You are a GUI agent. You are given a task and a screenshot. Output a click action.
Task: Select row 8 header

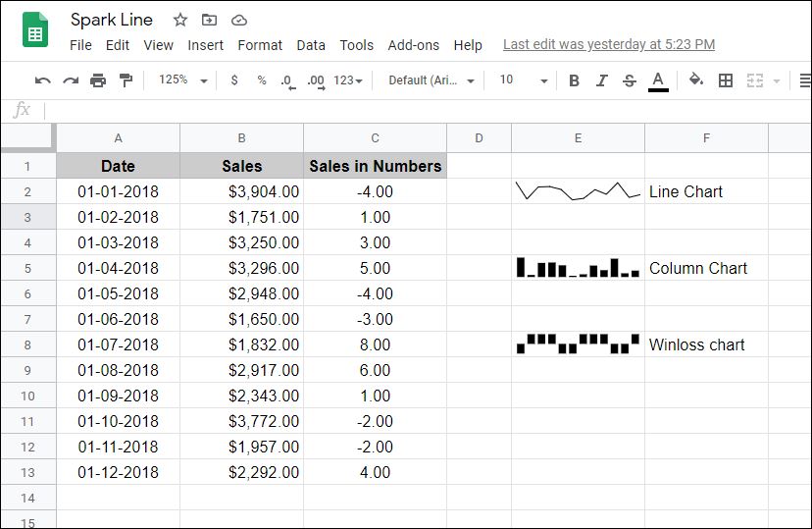click(x=28, y=344)
